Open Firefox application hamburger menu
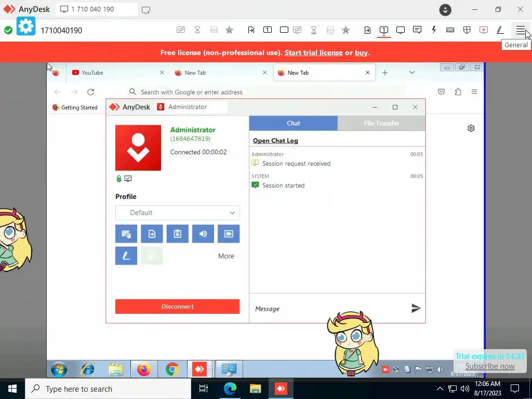This screenshot has height=399, width=532. pos(474,91)
